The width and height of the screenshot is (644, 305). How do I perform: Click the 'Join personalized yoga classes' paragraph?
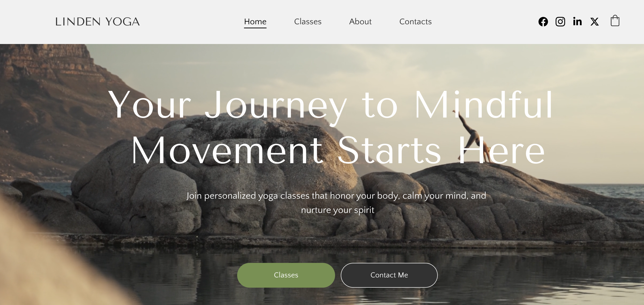pos(336,202)
